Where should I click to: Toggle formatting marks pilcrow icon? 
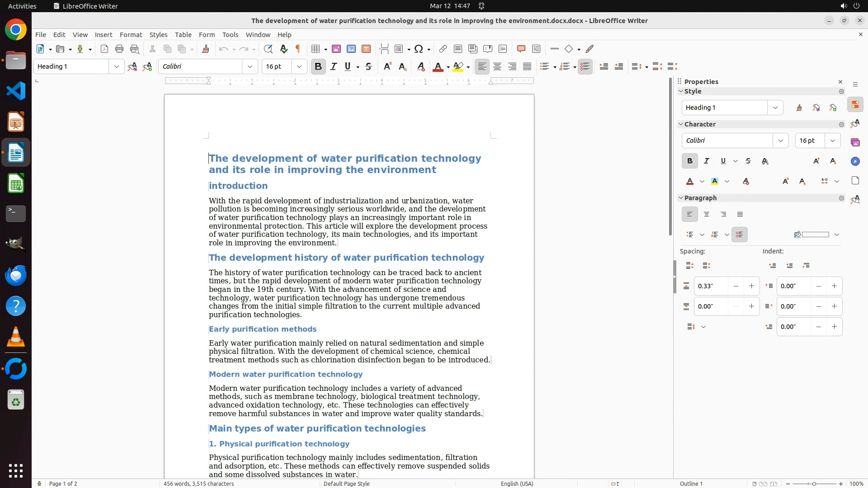(x=298, y=49)
